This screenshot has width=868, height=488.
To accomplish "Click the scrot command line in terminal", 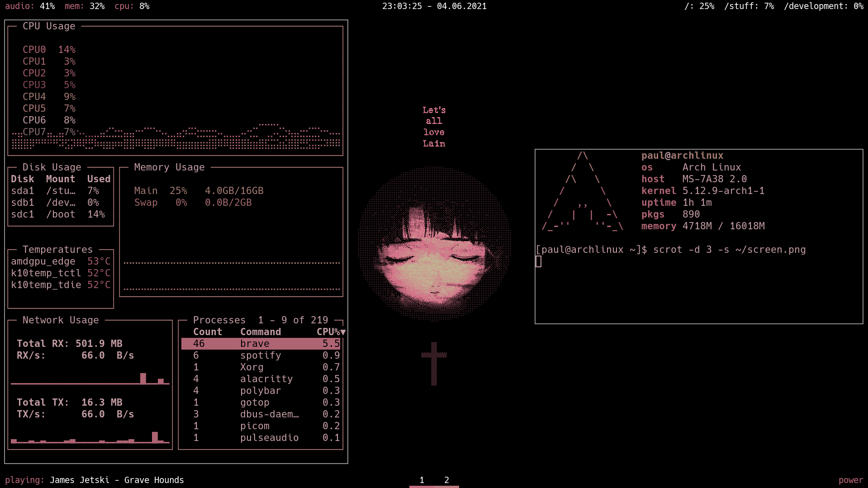I will [671, 250].
